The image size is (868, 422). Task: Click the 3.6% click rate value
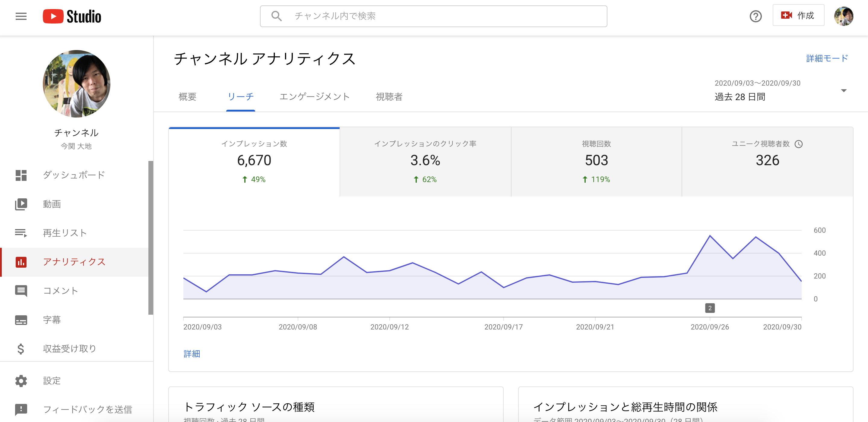click(x=425, y=160)
